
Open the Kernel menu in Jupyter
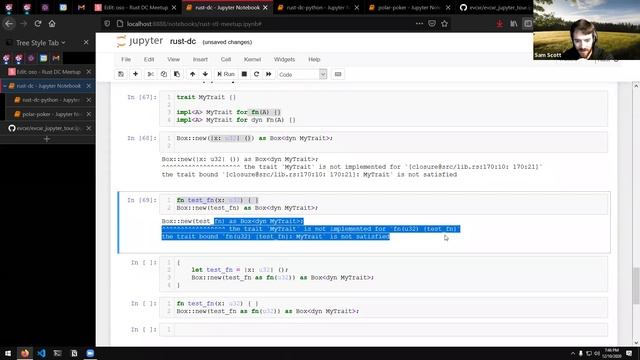252,60
